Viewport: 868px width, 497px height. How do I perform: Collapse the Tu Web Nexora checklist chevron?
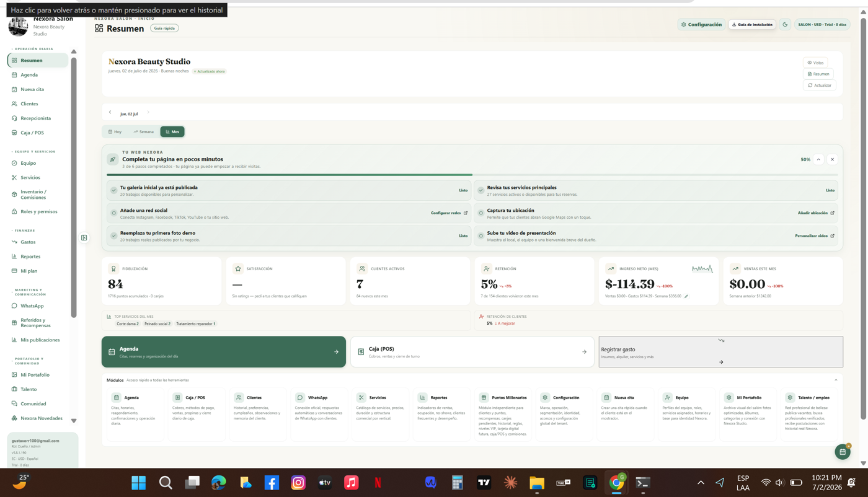point(818,159)
